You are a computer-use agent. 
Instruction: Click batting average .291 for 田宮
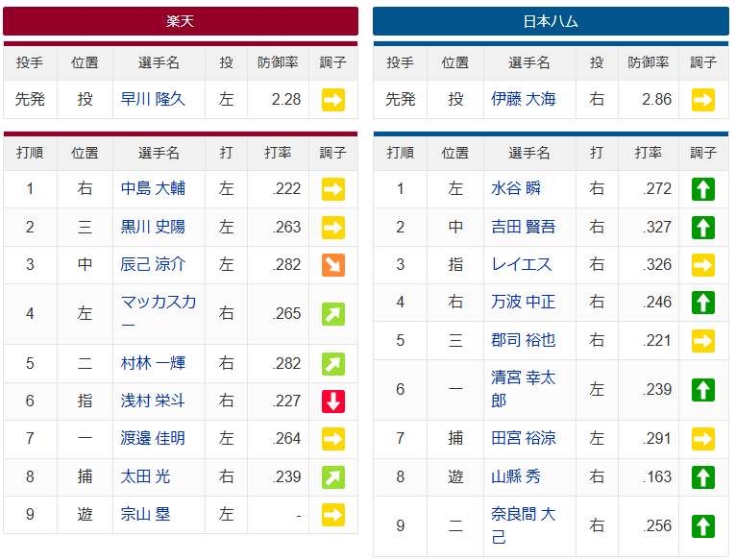coord(657,438)
